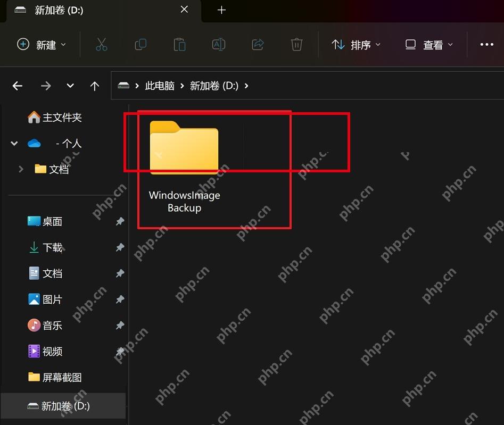Image resolution: width=504 pixels, height=425 pixels.
Task: Open 图片 (Pictures) in quick access
Action: point(45,299)
